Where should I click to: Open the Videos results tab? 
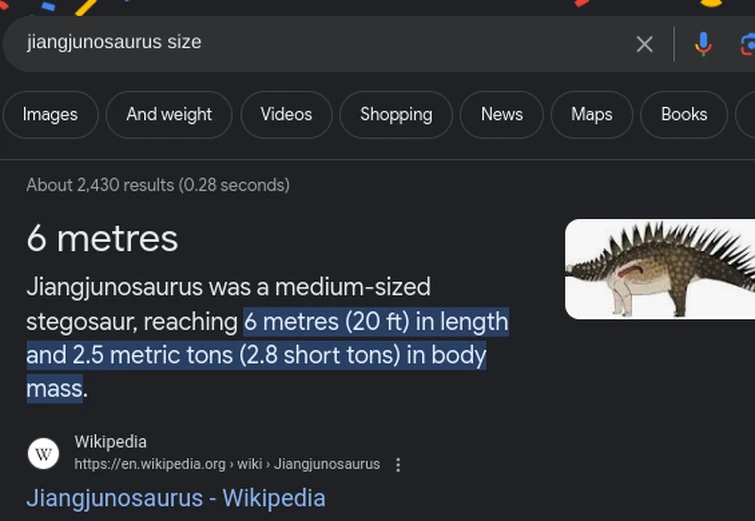click(x=286, y=115)
